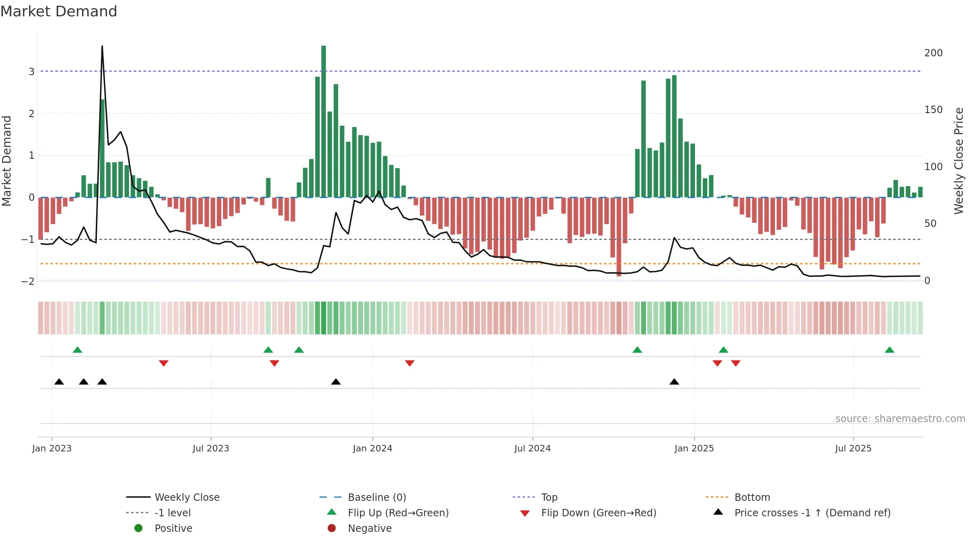Screen dimensions: 980x551
Task: Click the 'Weekly Close Price' right axis title
Action: (x=959, y=161)
